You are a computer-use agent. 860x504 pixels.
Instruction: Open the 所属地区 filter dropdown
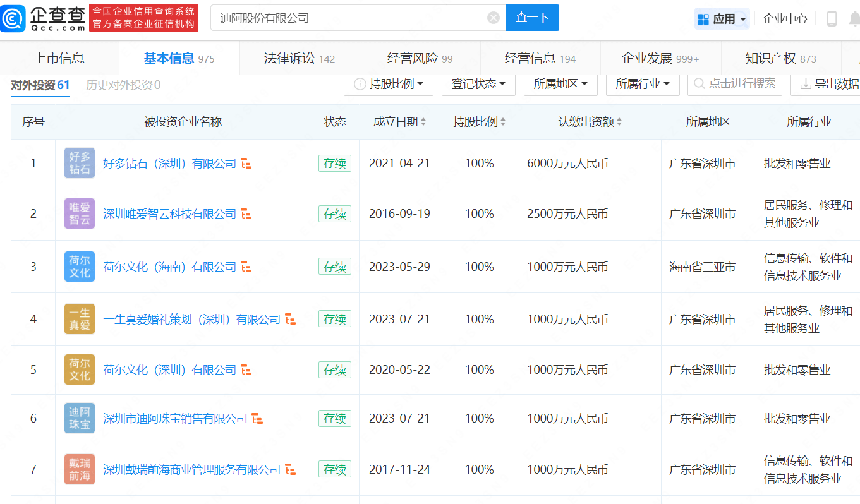click(560, 84)
